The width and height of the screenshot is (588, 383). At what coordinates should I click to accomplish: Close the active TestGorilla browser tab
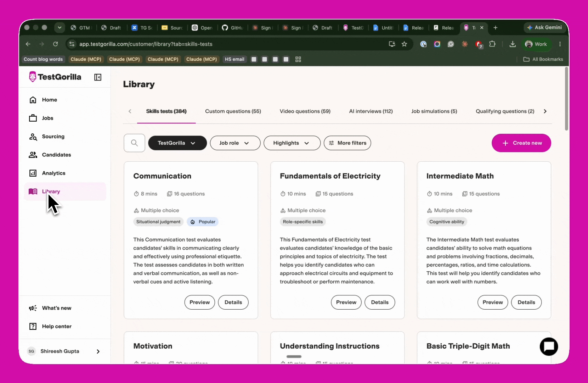pos(482,28)
